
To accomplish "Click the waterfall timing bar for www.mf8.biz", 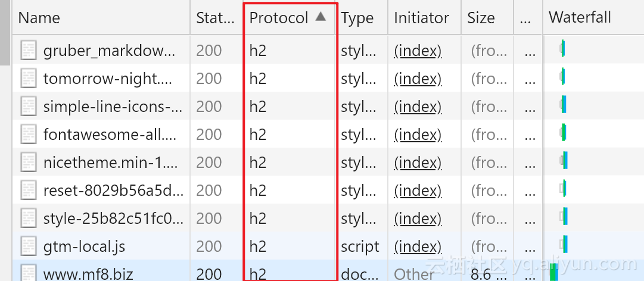I will [x=553, y=274].
